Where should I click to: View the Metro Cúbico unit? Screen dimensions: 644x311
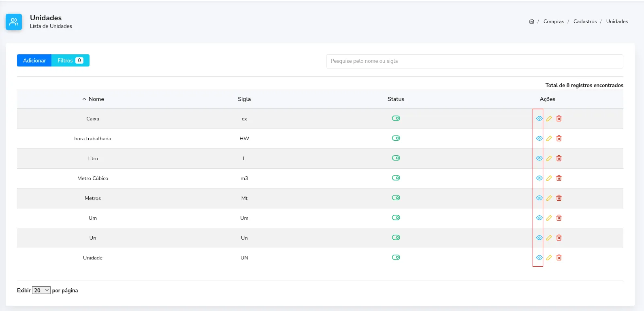(x=539, y=178)
